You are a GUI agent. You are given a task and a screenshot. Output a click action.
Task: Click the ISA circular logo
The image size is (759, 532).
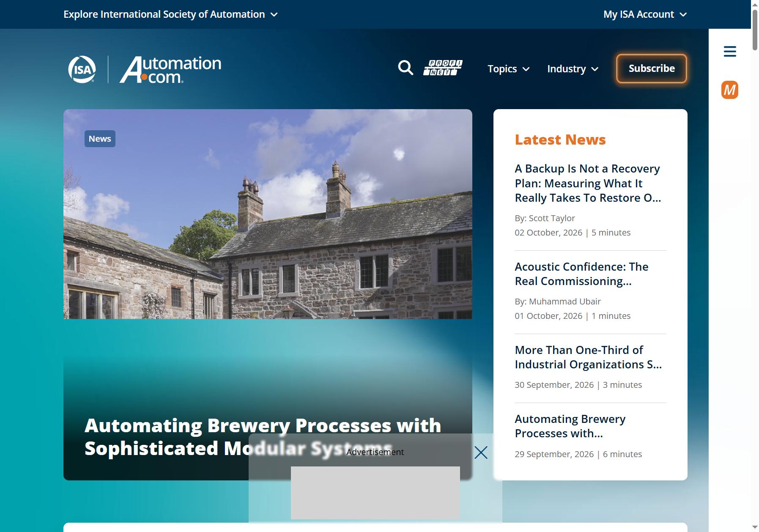(82, 69)
